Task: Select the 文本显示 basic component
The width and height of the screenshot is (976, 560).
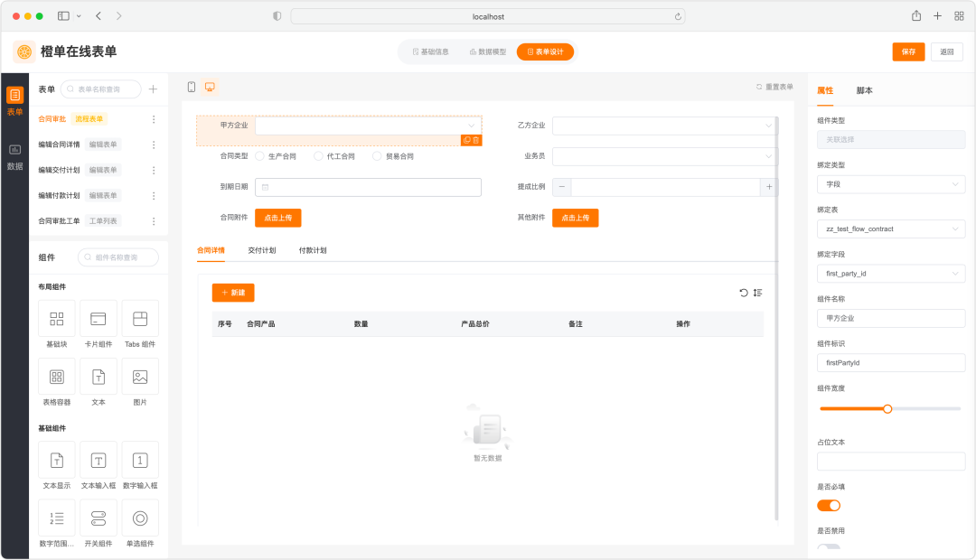Action: 57,465
